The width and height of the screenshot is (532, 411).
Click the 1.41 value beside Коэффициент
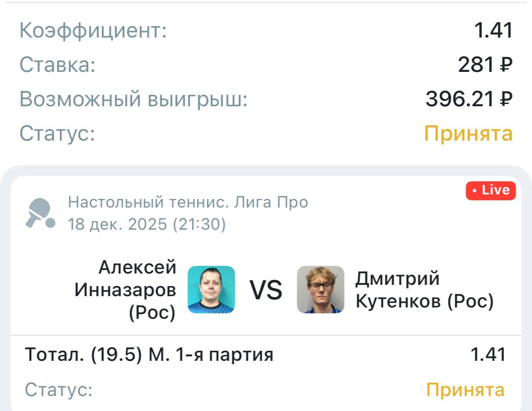(493, 31)
